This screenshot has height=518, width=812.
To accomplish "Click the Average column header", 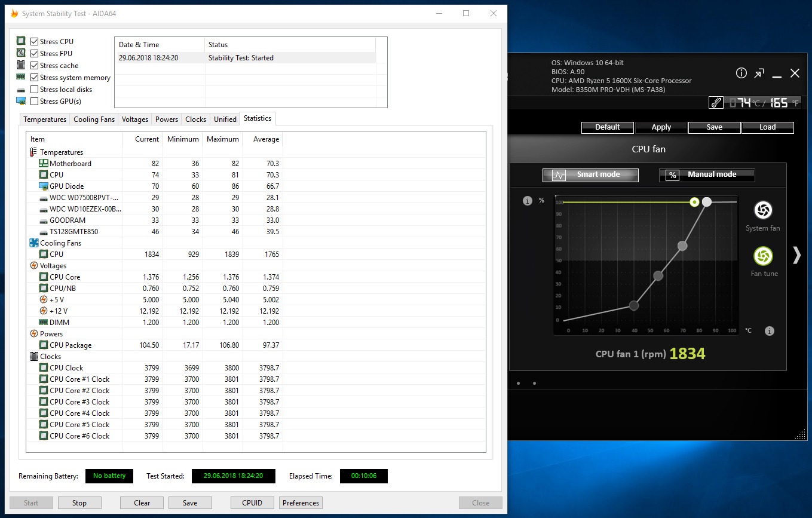I will pos(262,139).
